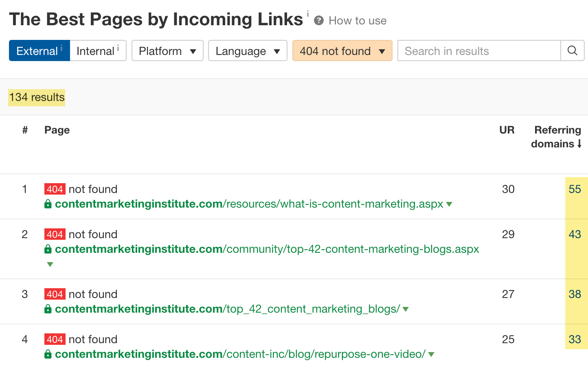This screenshot has width=588, height=368.
Task: Toggle sort direction on Referring domains column
Action: coord(580,144)
